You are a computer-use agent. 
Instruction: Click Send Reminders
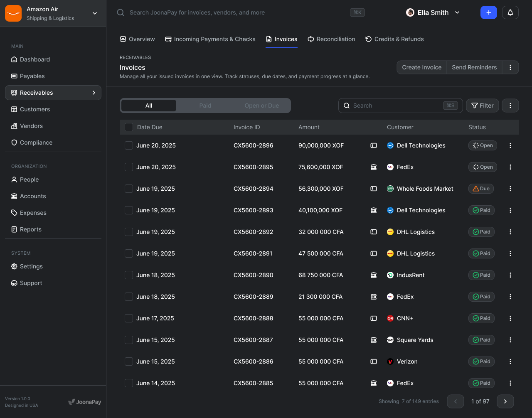[474, 67]
